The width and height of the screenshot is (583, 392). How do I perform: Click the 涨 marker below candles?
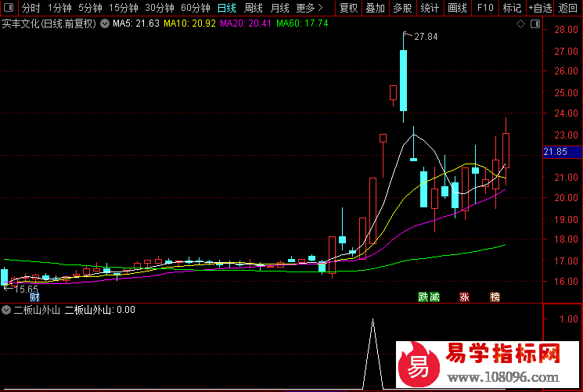[464, 297]
